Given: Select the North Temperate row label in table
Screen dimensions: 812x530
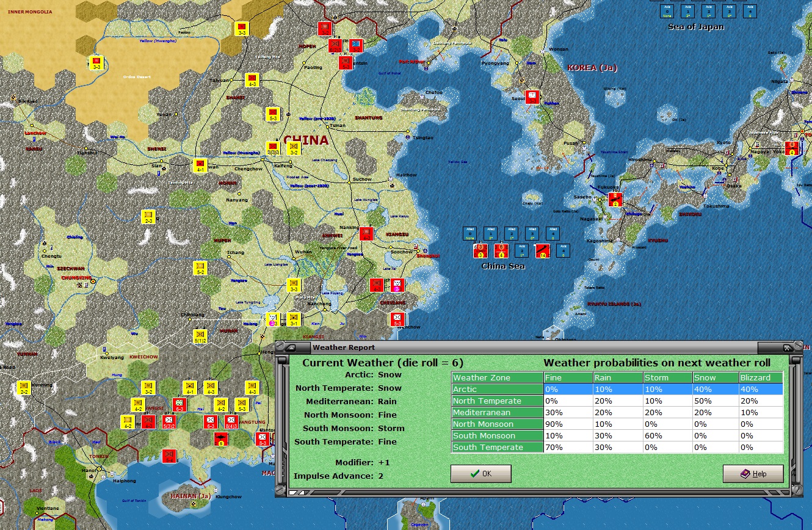Looking at the screenshot, I should click(x=498, y=401).
